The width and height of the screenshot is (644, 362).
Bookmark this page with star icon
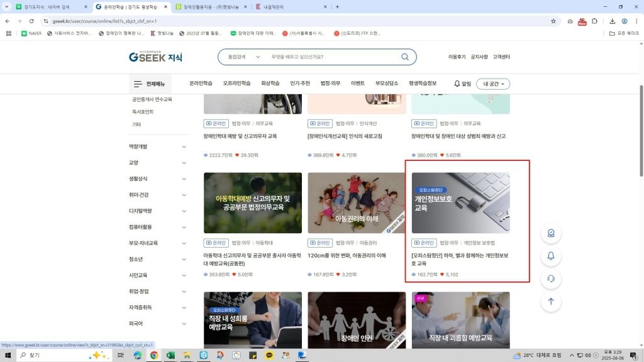pyautogui.click(x=553, y=21)
